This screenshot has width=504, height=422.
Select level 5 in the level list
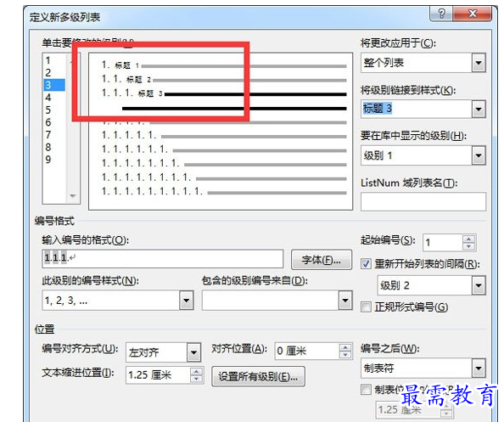click(x=48, y=110)
